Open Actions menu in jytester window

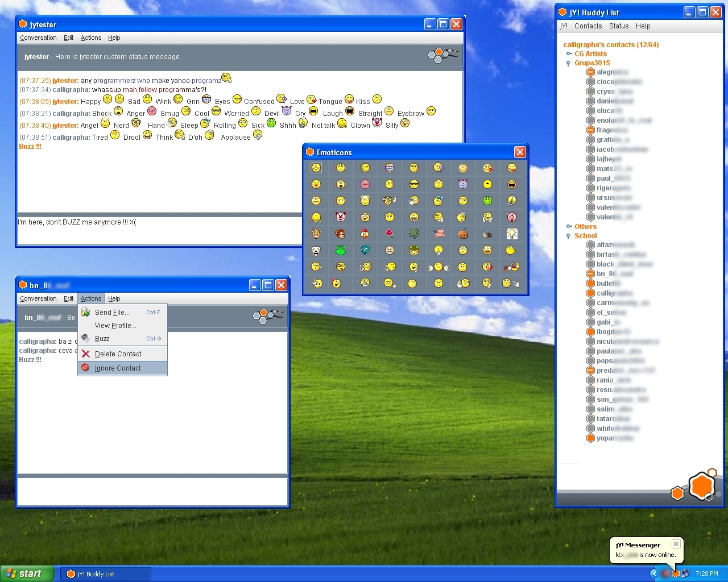coord(90,38)
